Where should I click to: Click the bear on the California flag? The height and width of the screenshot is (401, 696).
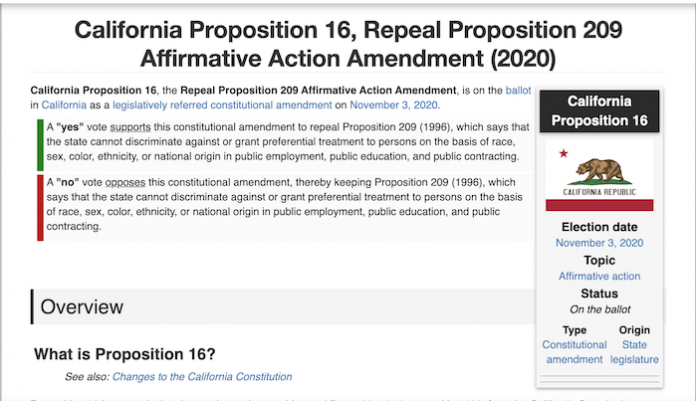[600, 170]
